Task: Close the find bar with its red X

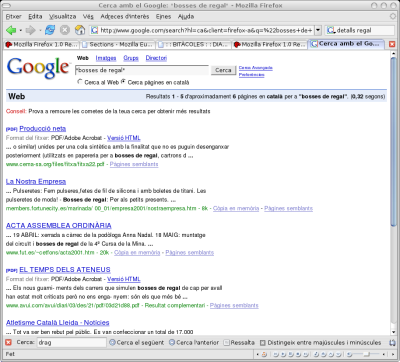Action: tap(9, 342)
